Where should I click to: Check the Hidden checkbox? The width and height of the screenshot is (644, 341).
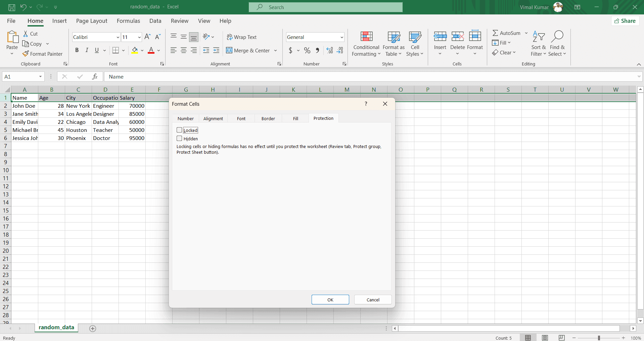point(179,138)
